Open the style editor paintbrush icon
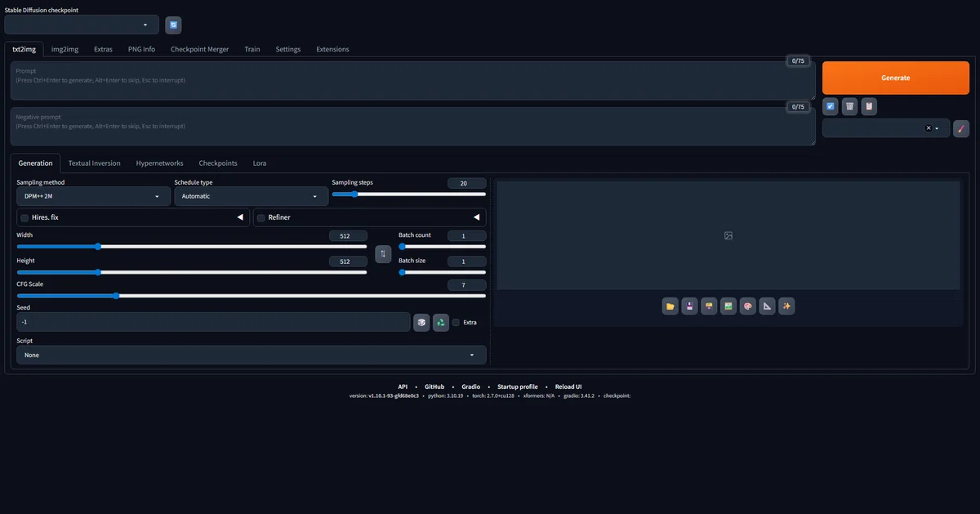The height and width of the screenshot is (514, 980). coord(961,128)
